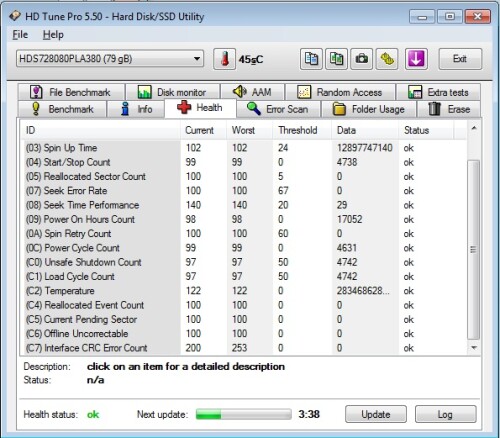Switch to the Erase tab
Image resolution: width=500 pixels, height=438 pixels.
click(x=449, y=109)
